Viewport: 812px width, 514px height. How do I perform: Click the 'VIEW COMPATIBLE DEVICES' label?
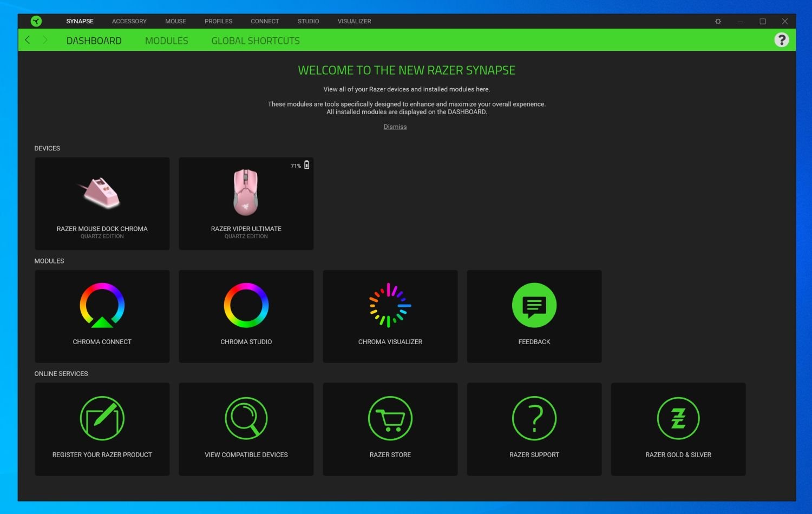pyautogui.click(x=246, y=455)
